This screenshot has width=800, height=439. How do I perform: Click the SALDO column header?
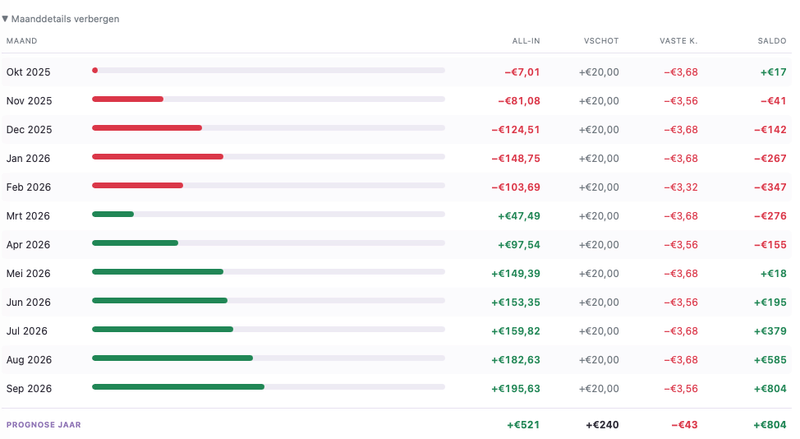(772, 41)
